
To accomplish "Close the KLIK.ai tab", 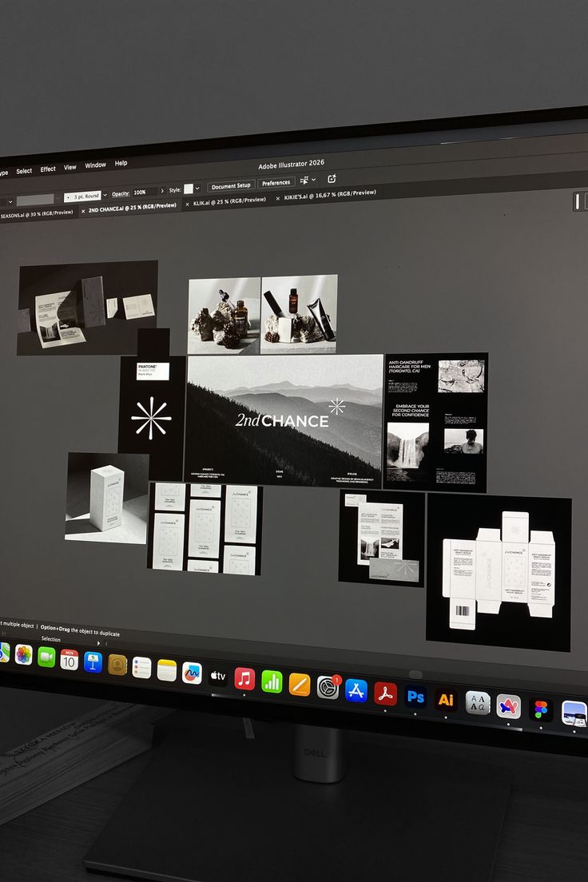I will 188,205.
